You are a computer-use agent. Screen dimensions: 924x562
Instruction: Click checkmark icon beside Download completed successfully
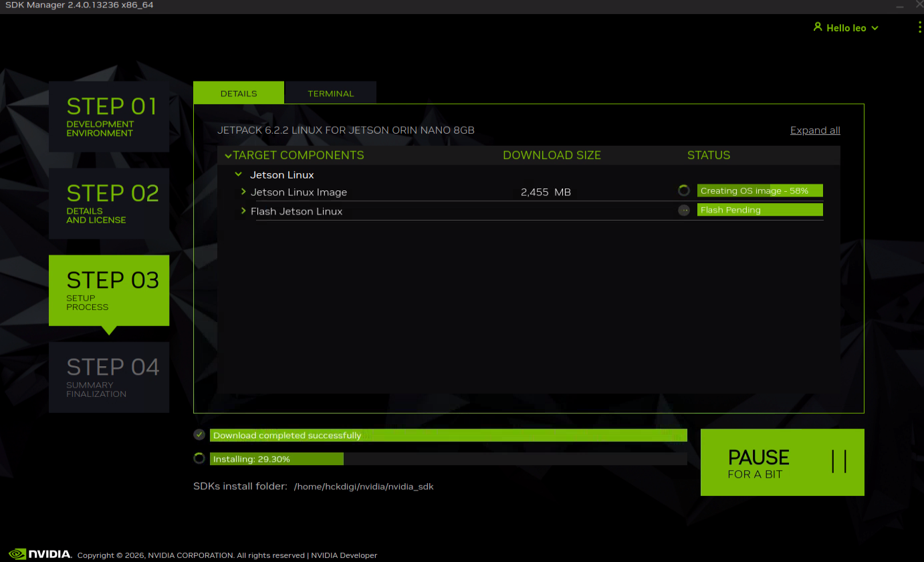click(199, 435)
